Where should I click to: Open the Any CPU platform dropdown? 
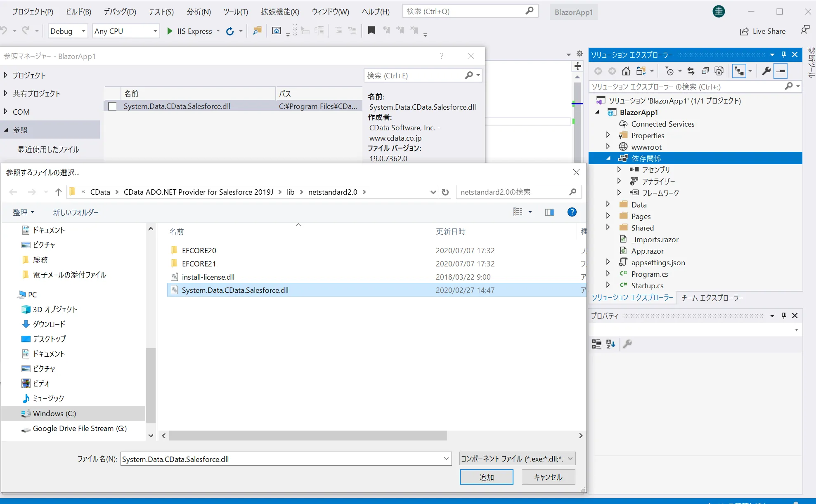tap(155, 31)
